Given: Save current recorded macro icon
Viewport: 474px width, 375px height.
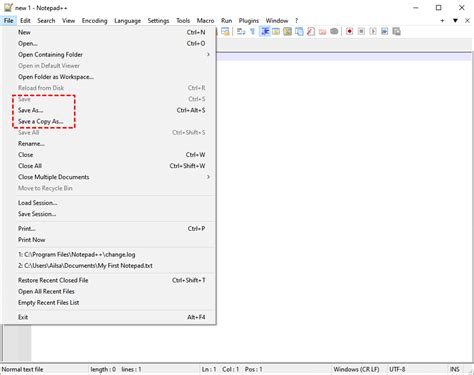Looking at the screenshot, I should click(x=396, y=32).
